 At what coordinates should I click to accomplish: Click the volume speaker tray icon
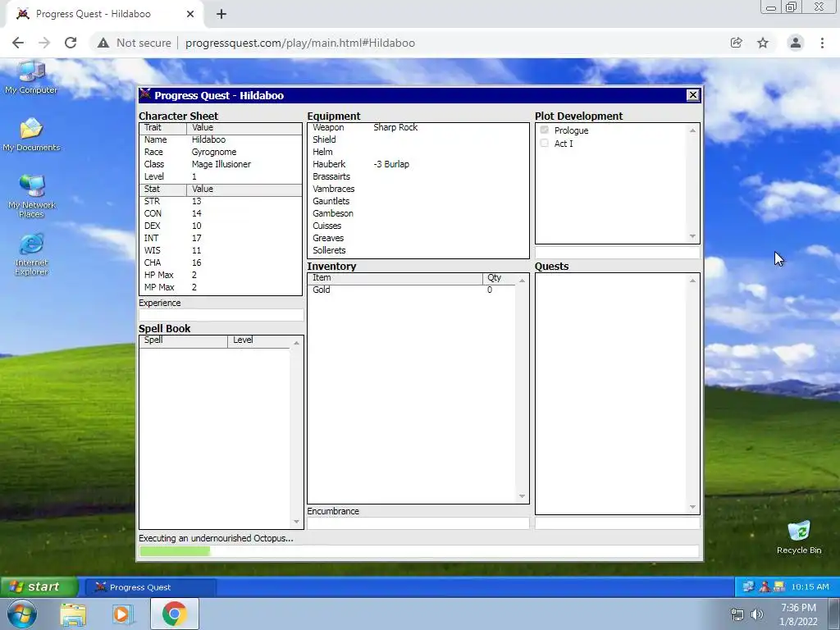757,614
